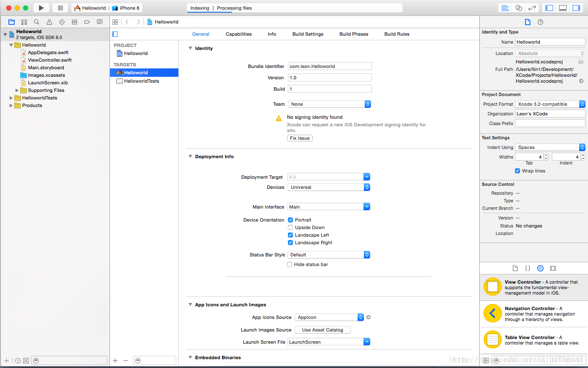Viewport: 588px width, 368px height.
Task: Open the Find navigator magnifier icon
Action: [x=37, y=22]
